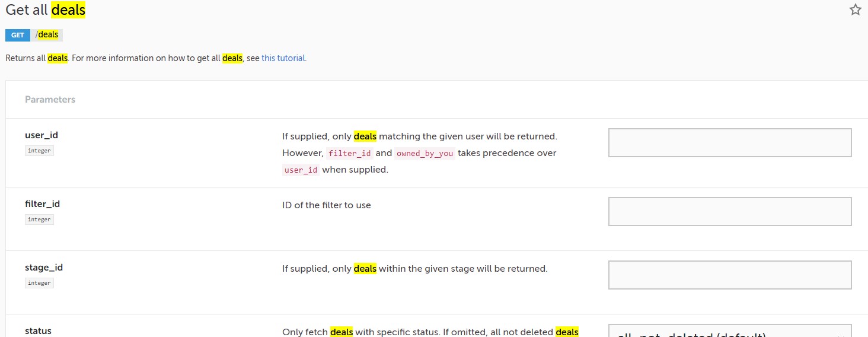Viewport: 868px width, 337px height.
Task: Click integer type badge under filter_id
Action: (39, 220)
